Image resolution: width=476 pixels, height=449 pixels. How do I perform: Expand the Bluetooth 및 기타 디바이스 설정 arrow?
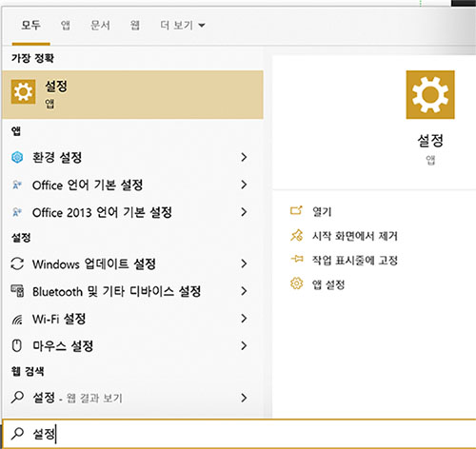coord(244,291)
